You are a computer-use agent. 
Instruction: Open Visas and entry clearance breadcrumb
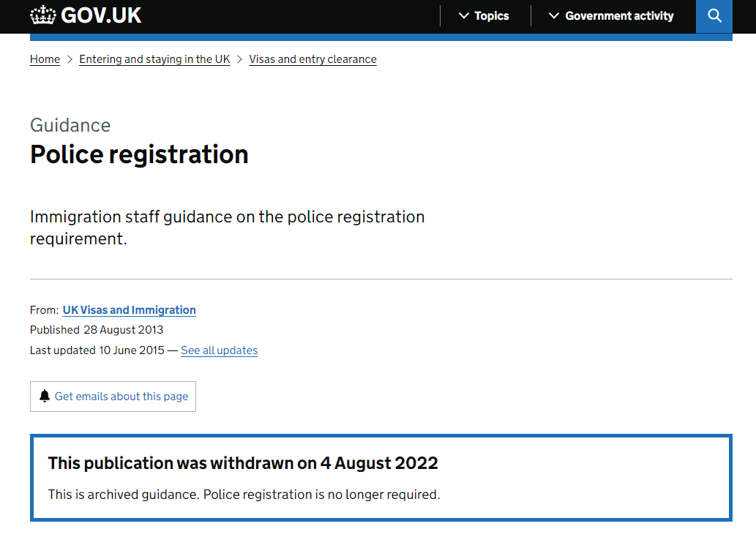(x=312, y=59)
